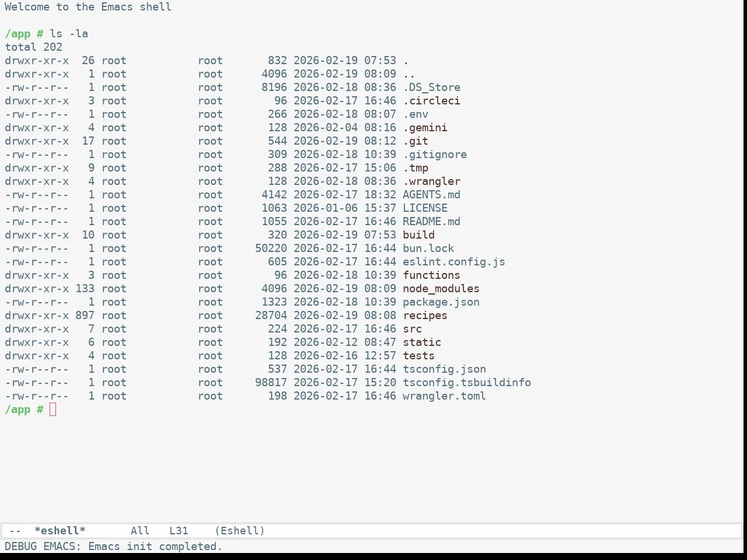
Task: Click the .circleci directory name
Action: pos(432,101)
